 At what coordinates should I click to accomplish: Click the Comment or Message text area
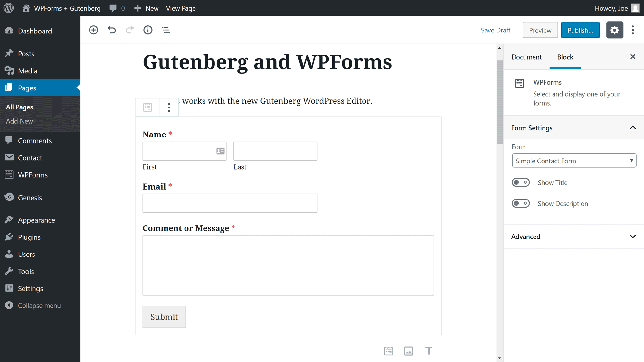point(288,266)
